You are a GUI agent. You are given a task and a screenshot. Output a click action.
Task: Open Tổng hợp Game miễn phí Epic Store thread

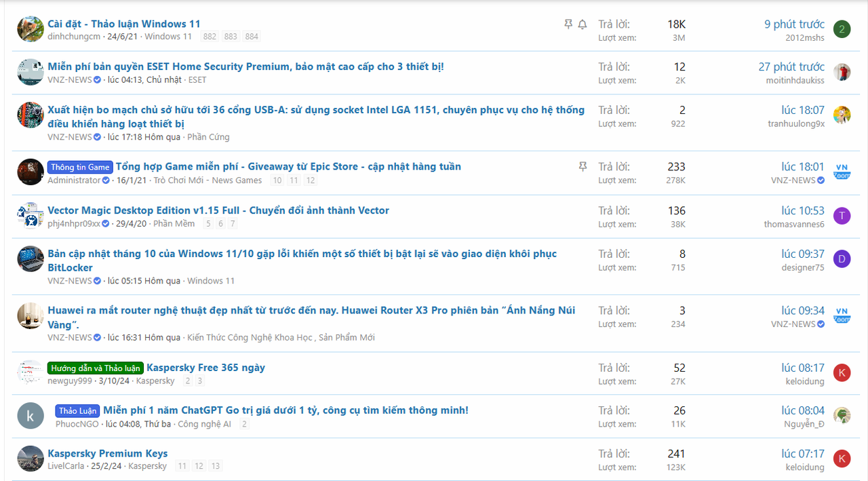[x=288, y=166]
